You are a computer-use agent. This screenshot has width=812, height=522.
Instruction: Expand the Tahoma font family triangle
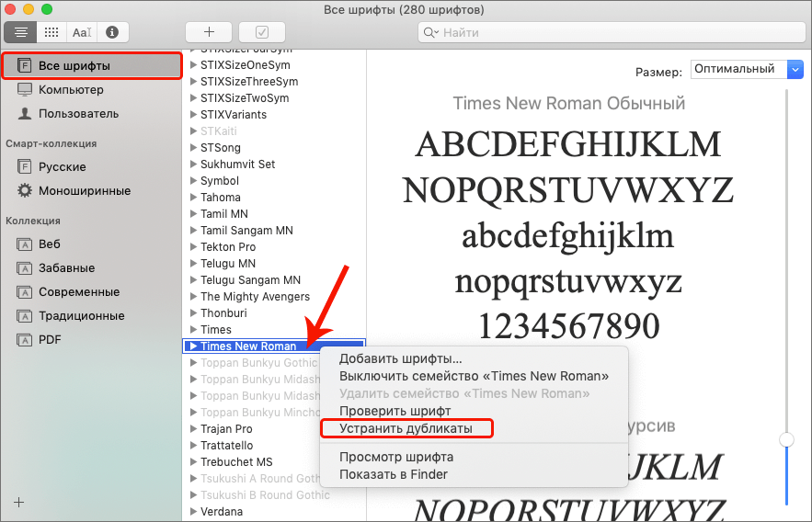[x=193, y=198]
